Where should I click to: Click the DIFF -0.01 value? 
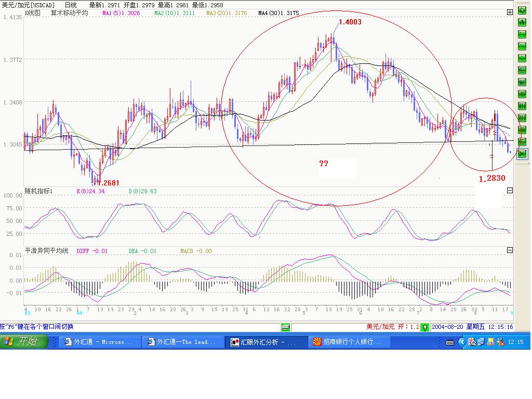coord(92,251)
